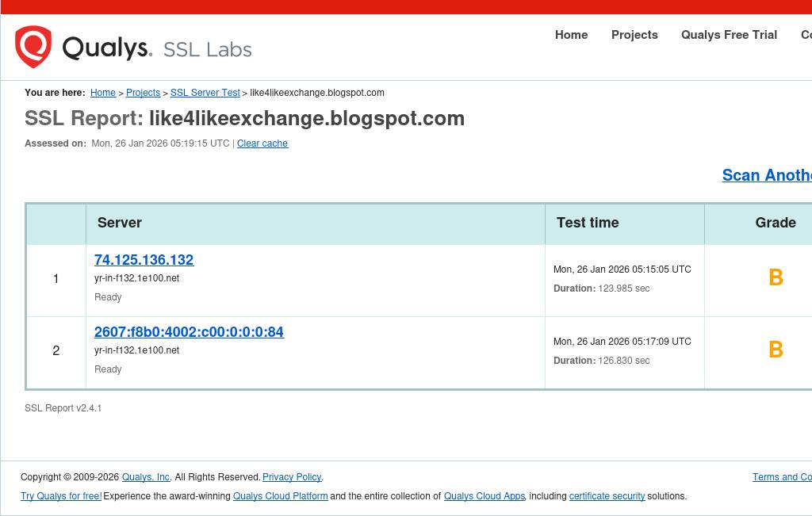Open the Qualys, Inc. footer link
The image size is (812, 516).
[x=146, y=477]
